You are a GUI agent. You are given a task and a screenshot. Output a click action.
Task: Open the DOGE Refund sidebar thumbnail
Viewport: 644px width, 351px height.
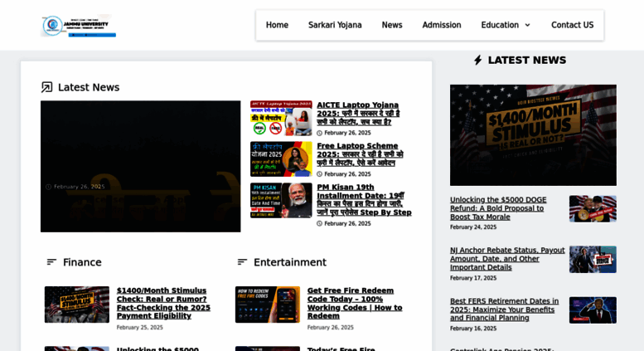[x=593, y=209]
